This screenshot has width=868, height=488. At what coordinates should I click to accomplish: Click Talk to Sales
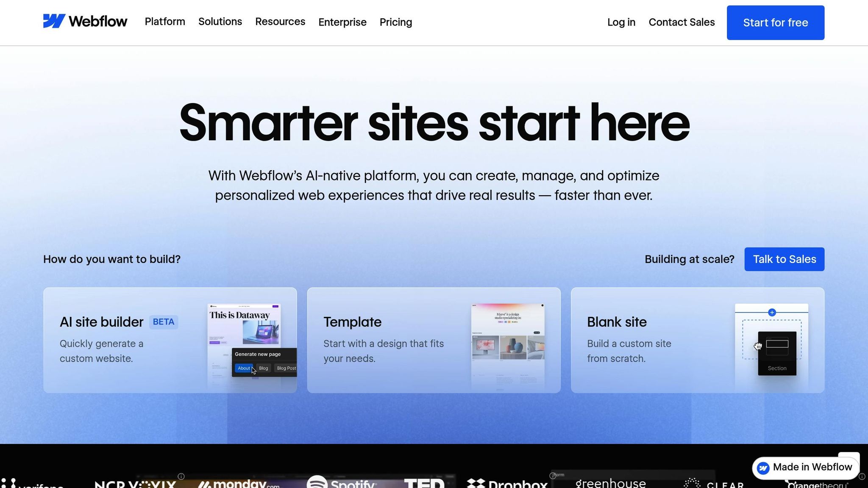pyautogui.click(x=784, y=259)
